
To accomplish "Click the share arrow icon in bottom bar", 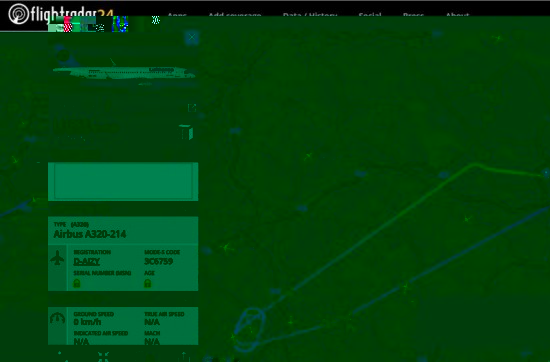I will 184,357.
